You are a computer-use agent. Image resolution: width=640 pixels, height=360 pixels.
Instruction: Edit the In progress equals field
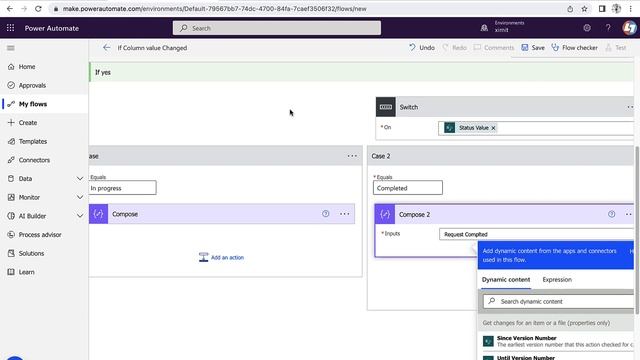pos(122,188)
